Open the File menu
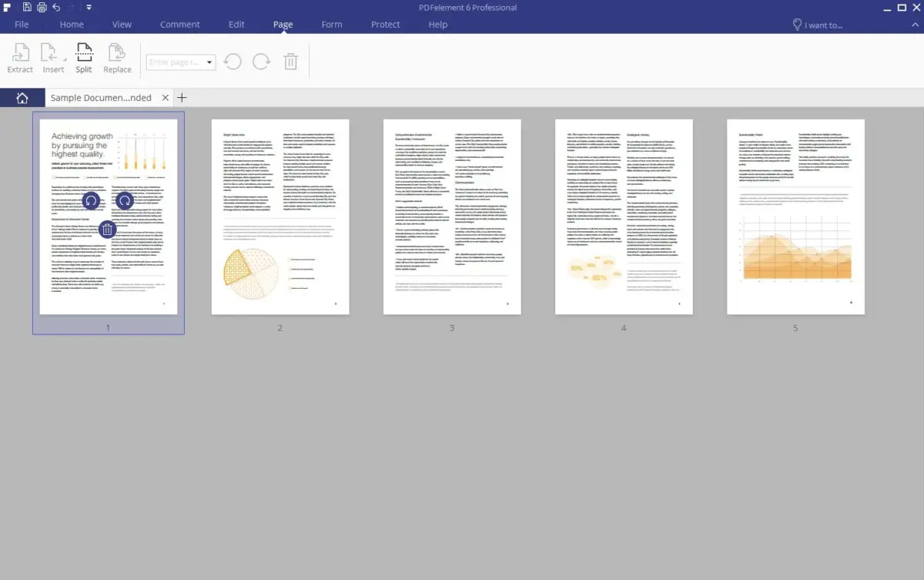 22,25
